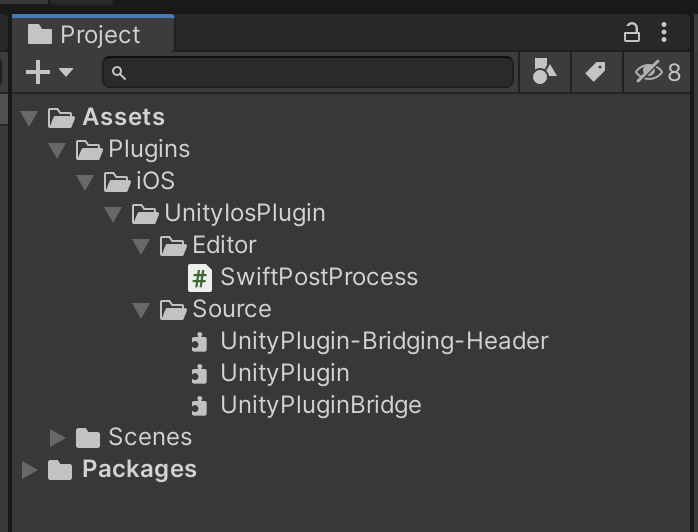Collapse the Assets folder tree
The width and height of the screenshot is (698, 532).
[29, 118]
